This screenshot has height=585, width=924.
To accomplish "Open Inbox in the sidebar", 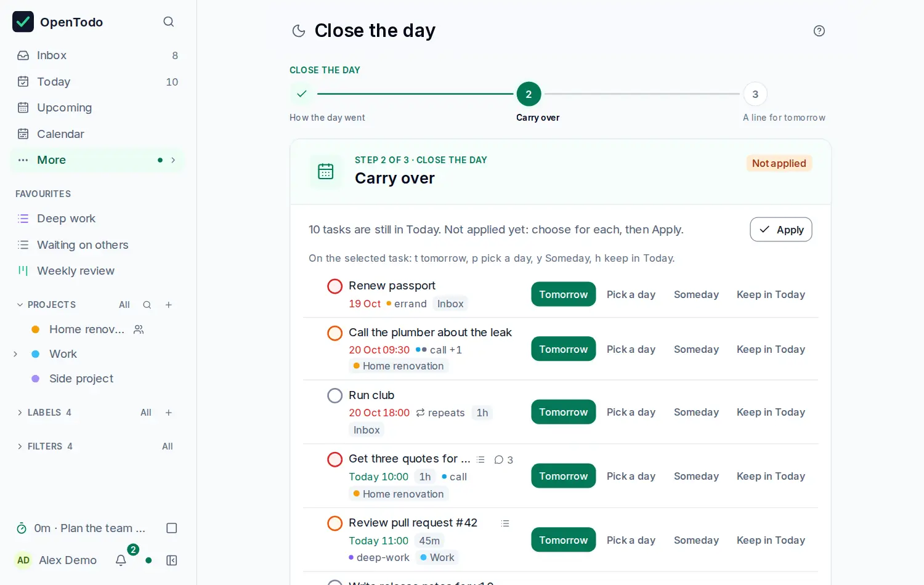I will click(x=97, y=55).
